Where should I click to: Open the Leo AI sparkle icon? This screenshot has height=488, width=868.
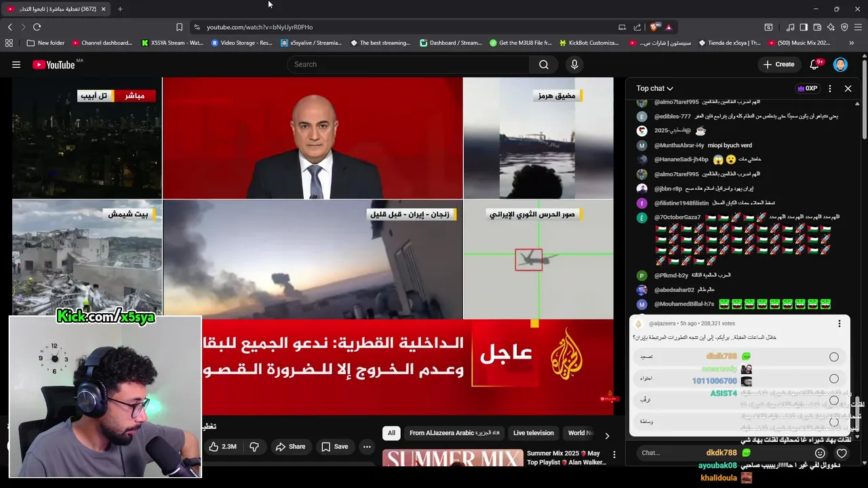(831, 27)
